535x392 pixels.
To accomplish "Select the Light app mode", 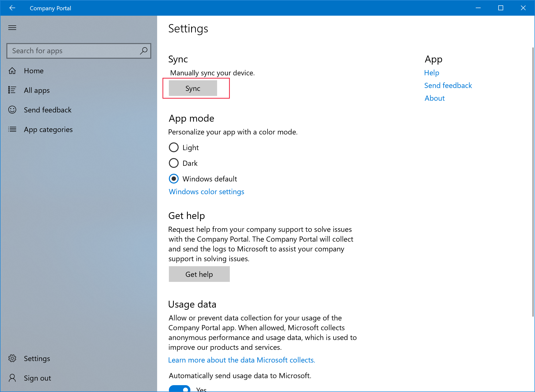I will click(x=174, y=147).
